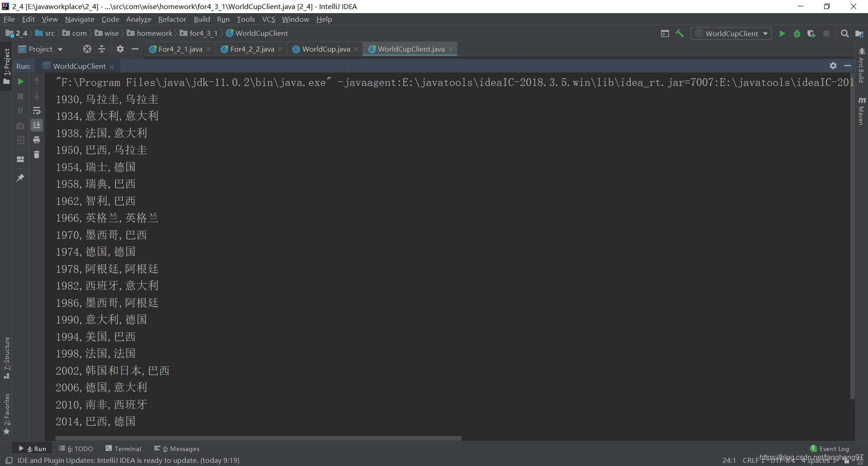Run WorldCupClient with coverage
This screenshot has height=466, width=868.
tap(811, 33)
